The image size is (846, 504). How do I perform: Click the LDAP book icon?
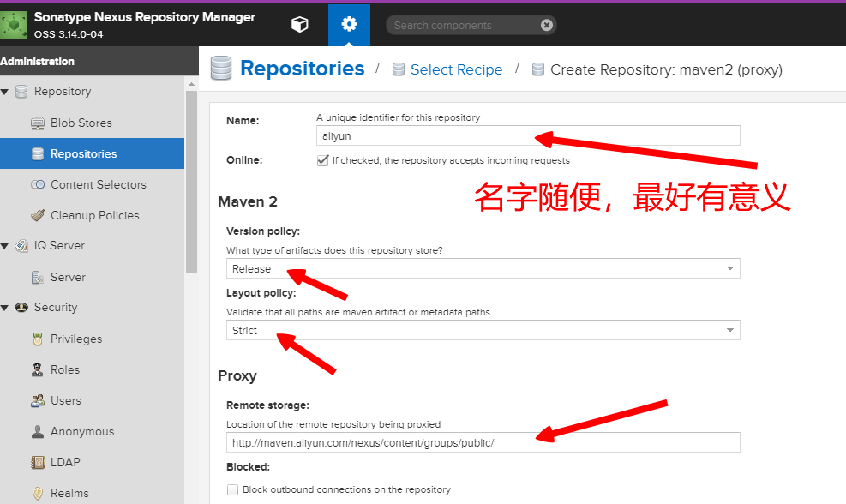pyautogui.click(x=37, y=463)
